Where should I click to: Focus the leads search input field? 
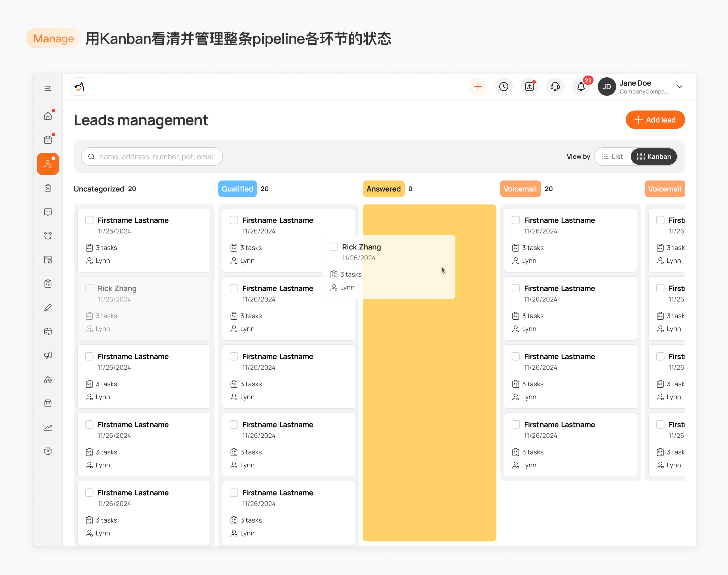[152, 156]
